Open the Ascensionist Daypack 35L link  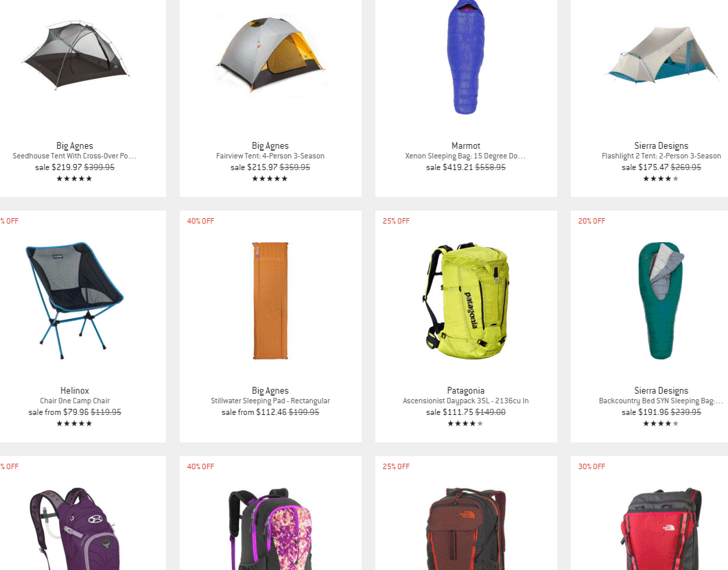tap(466, 401)
